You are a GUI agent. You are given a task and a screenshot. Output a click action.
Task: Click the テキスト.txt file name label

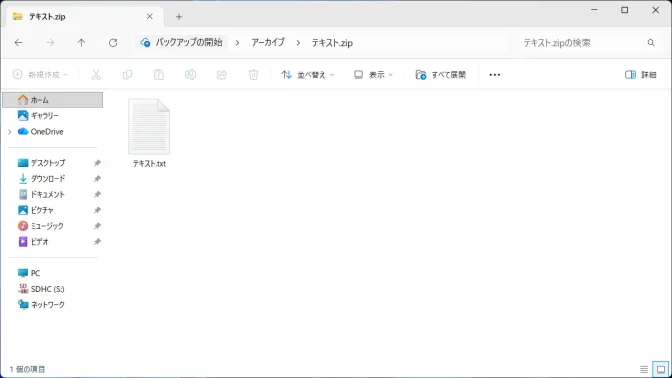click(149, 163)
